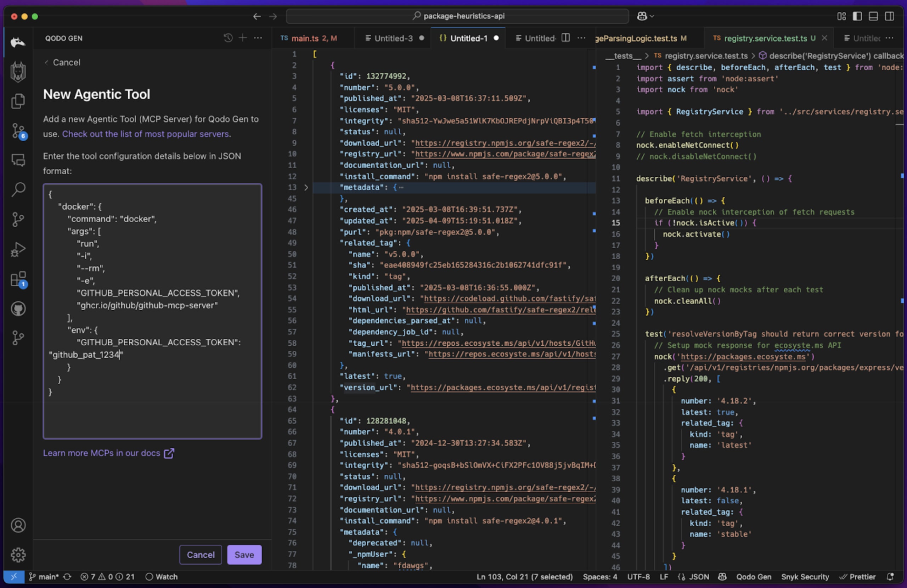Open Source Control with 6 badge
This screenshot has width=907, height=588.
point(18,131)
